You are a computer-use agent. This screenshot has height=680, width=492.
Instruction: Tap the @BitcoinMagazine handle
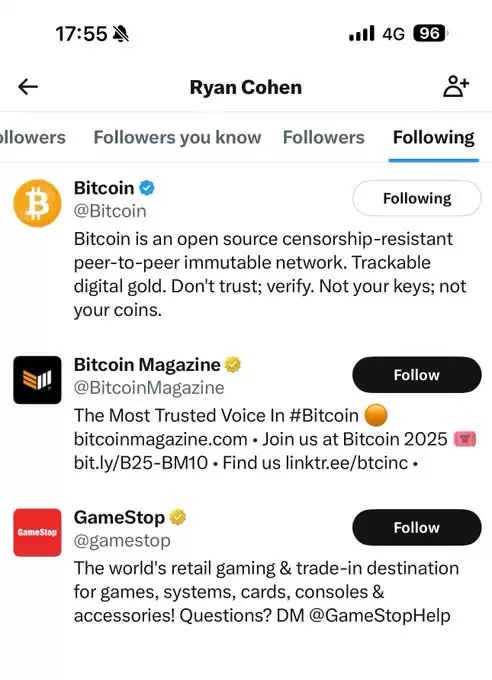pyautogui.click(x=149, y=388)
